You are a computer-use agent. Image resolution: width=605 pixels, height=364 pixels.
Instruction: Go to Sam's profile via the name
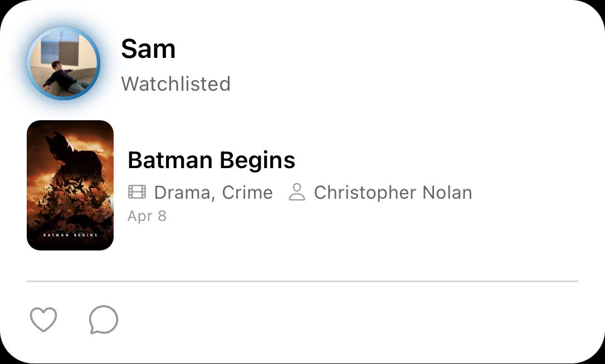(x=148, y=49)
